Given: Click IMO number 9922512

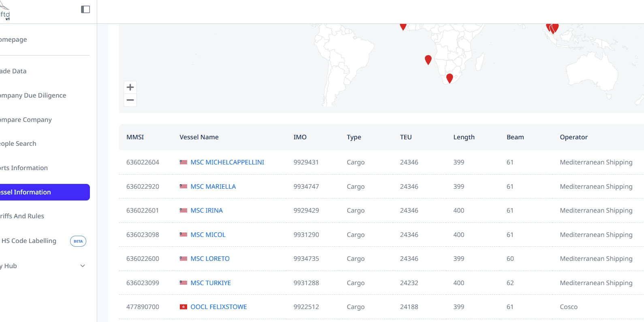Looking at the screenshot, I should point(306,307).
